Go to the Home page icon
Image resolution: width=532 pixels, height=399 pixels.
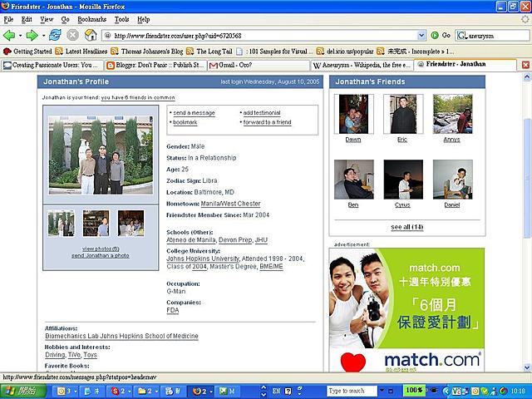point(91,35)
